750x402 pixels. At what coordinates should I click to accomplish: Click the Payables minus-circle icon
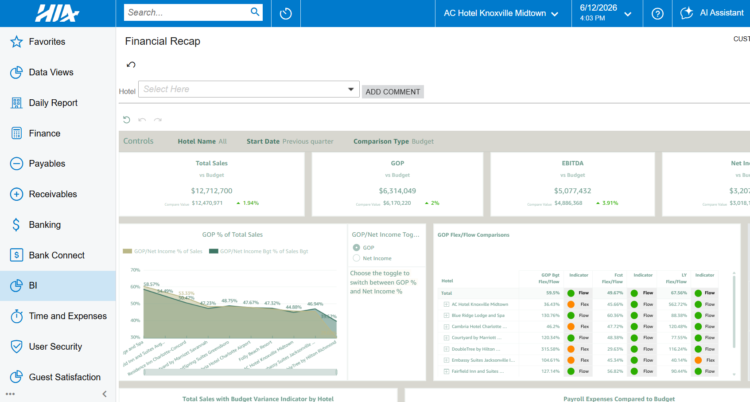point(16,164)
